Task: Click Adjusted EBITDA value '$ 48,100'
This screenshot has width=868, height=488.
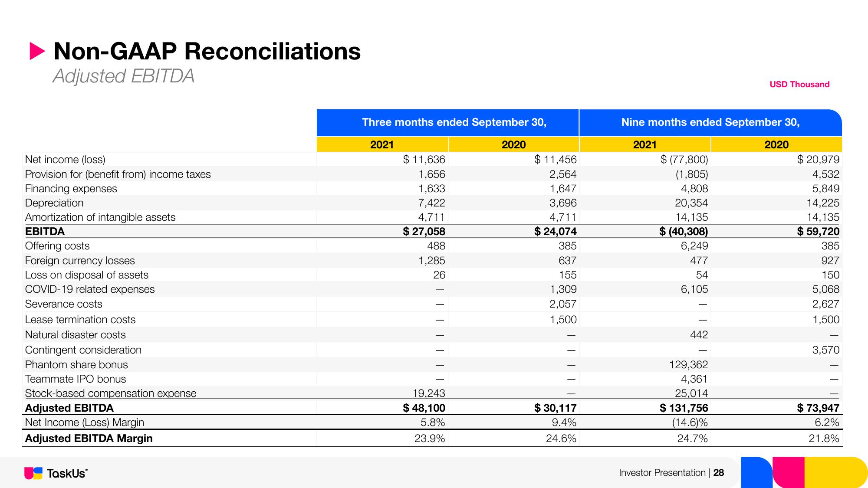Action: click(x=424, y=408)
